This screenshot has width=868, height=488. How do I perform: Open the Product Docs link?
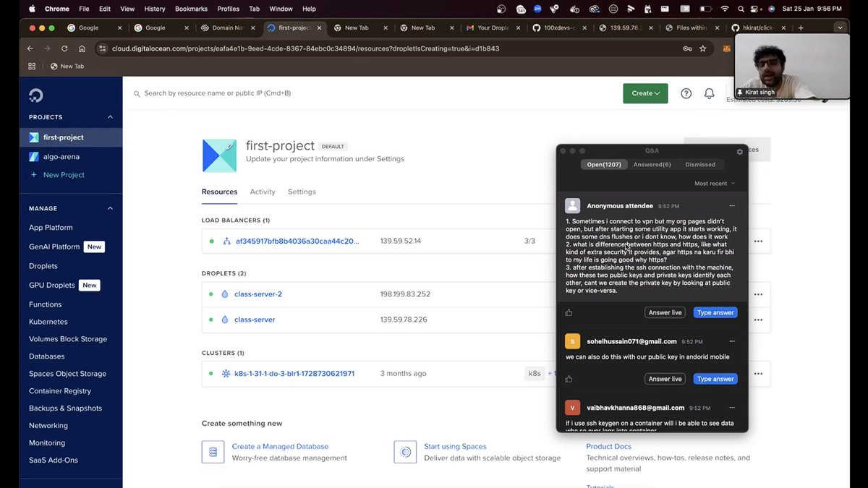(608, 447)
